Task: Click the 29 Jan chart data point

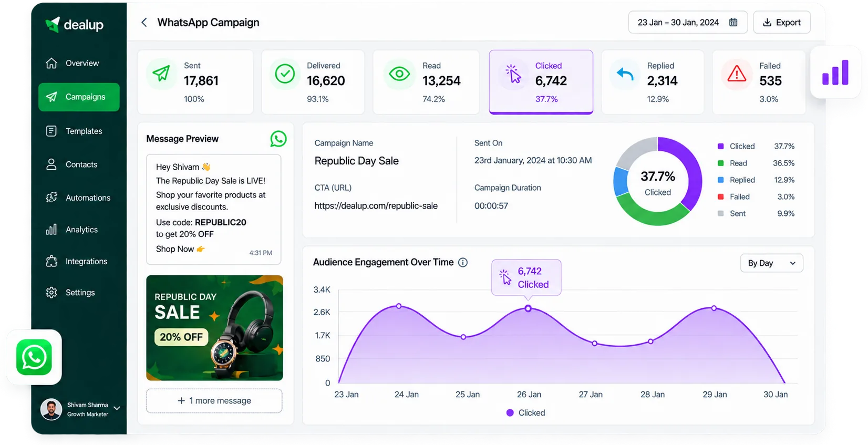Action: tap(714, 308)
